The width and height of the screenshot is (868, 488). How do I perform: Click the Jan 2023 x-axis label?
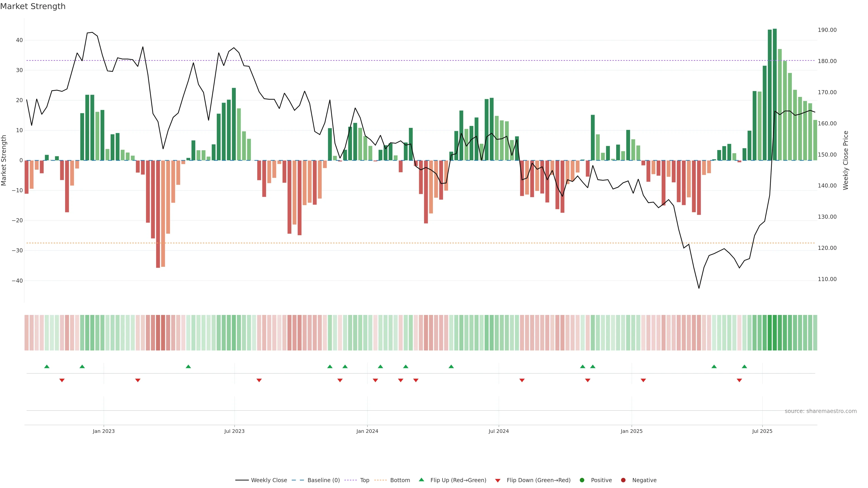[104, 432]
